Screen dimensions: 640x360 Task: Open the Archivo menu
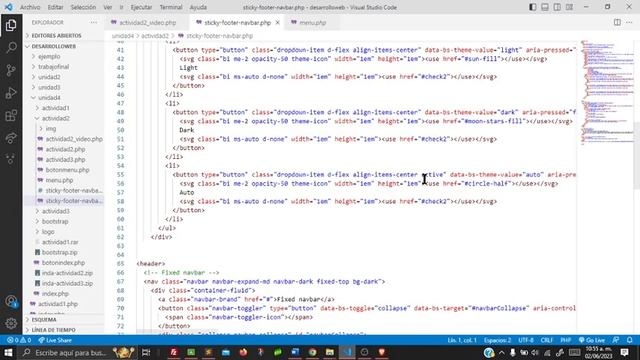(x=30, y=7)
